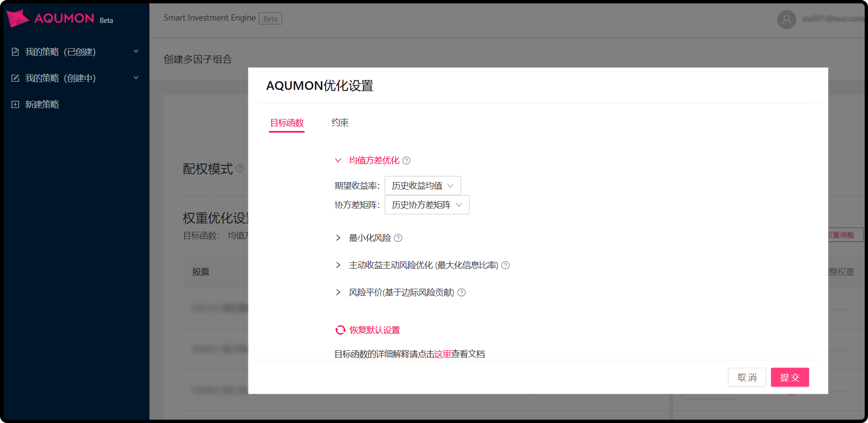Click the 股票 column header
868x423 pixels.
[x=201, y=272]
